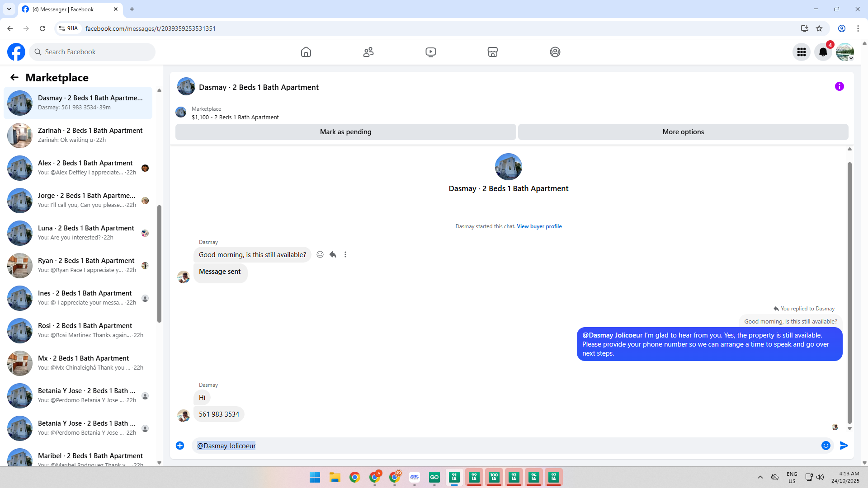The width and height of the screenshot is (868, 488).
Task: Click the back arrow beside Marketplace
Action: tap(14, 78)
